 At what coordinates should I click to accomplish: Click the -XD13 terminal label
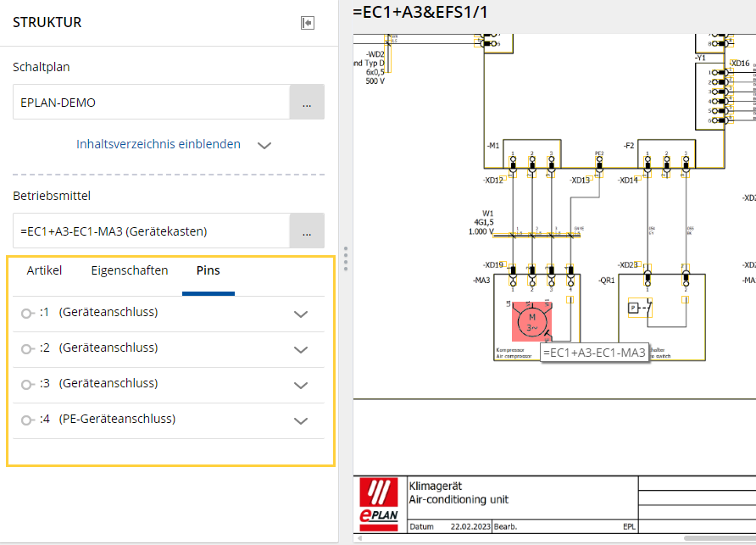point(580,181)
